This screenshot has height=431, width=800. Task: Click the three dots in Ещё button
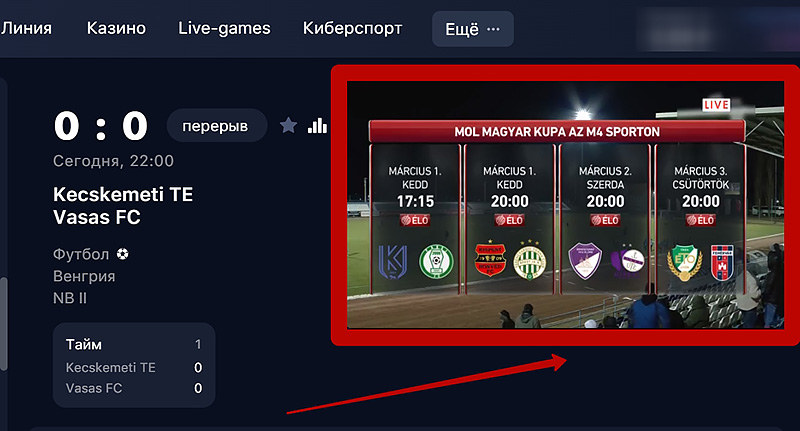pos(493,29)
